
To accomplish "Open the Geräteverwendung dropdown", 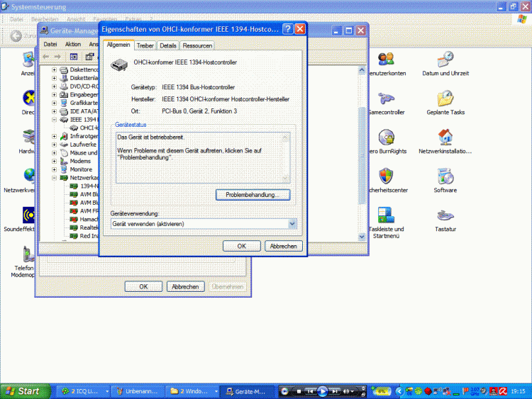I will (292, 224).
